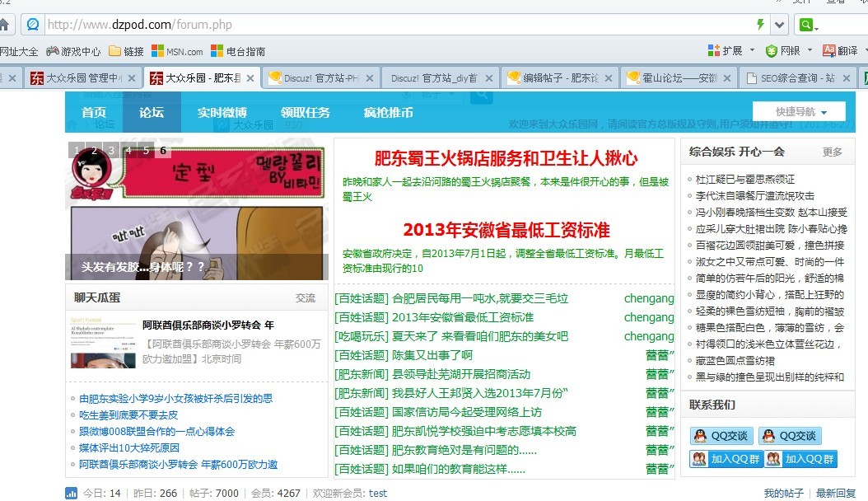Image resolution: width=868 pixels, height=501 pixels.
Task: Open 杜江疑已与霍思燕领证 article
Action: tap(745, 180)
